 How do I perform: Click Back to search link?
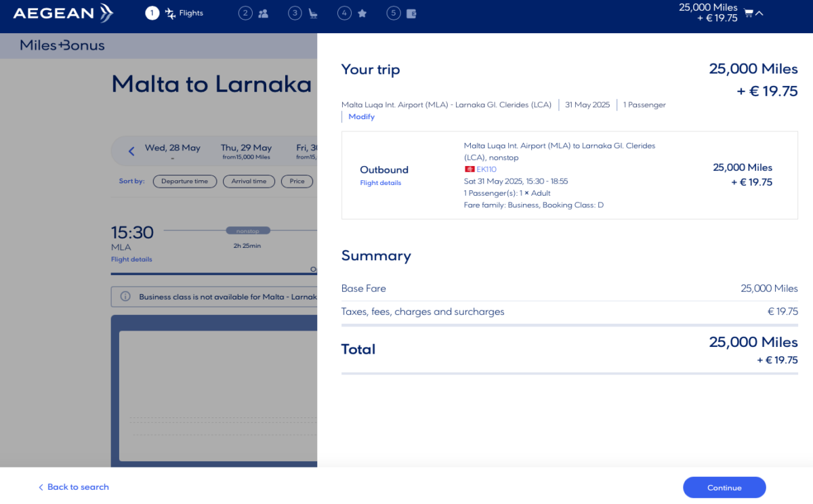(x=73, y=487)
